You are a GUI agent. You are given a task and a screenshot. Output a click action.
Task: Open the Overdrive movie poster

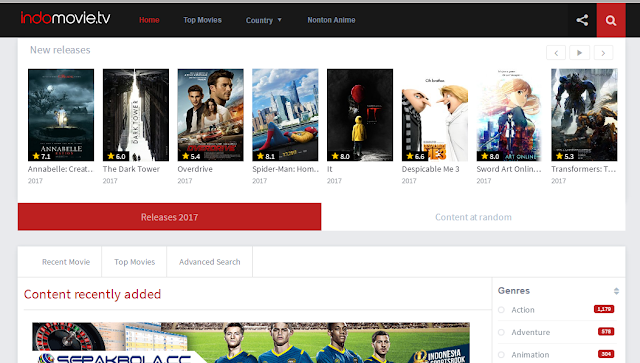click(210, 115)
